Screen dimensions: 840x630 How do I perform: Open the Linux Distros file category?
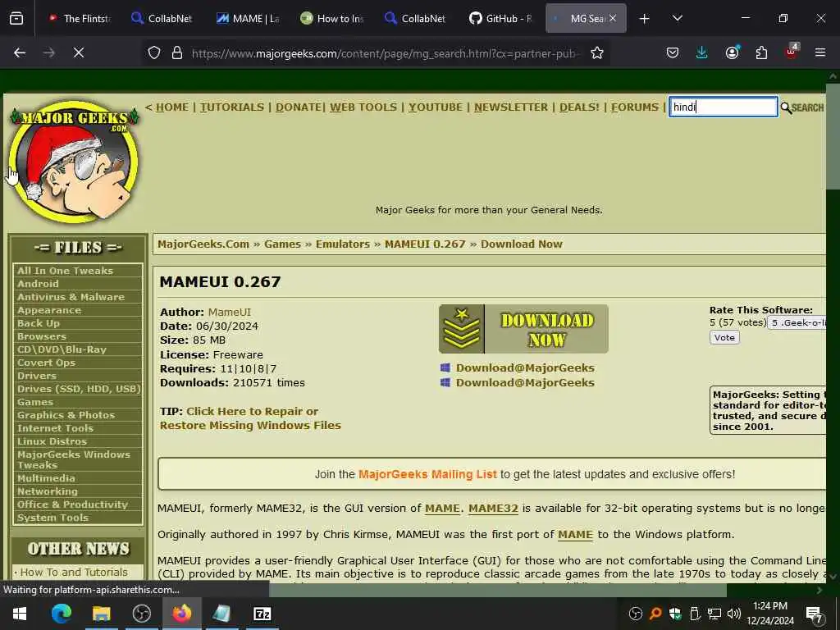coord(52,441)
